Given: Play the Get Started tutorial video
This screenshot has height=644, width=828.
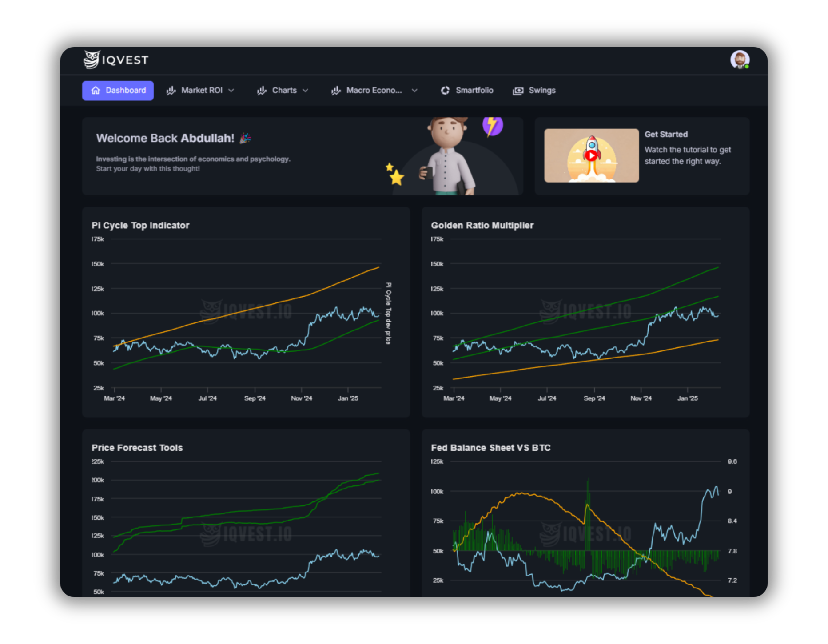Looking at the screenshot, I should coord(591,155).
